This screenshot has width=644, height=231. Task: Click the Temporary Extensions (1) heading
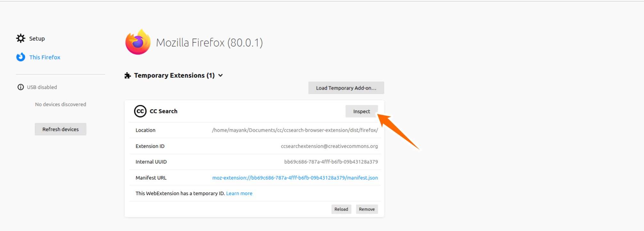point(174,76)
